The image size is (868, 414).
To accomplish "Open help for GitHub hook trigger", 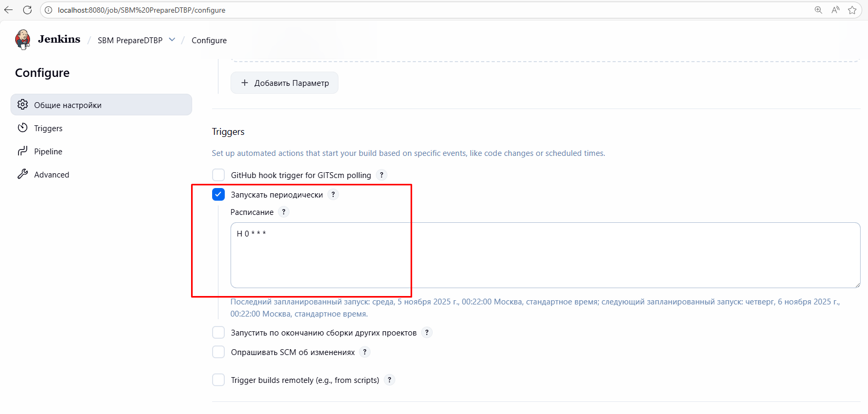I will click(382, 175).
